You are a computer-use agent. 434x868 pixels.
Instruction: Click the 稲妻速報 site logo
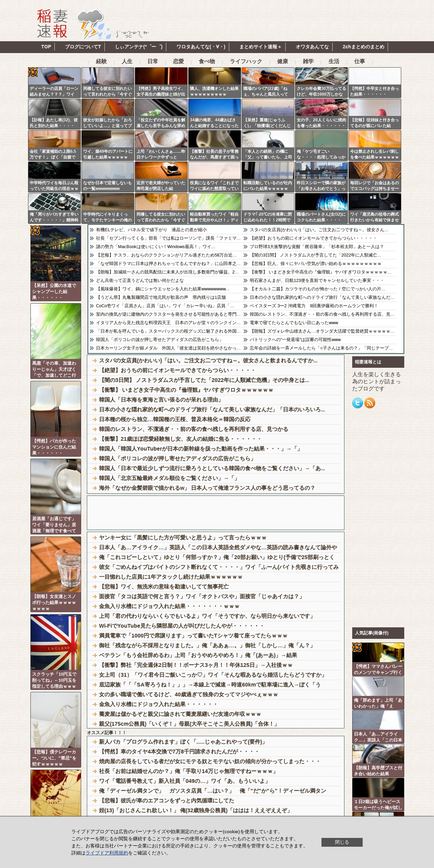point(52,24)
